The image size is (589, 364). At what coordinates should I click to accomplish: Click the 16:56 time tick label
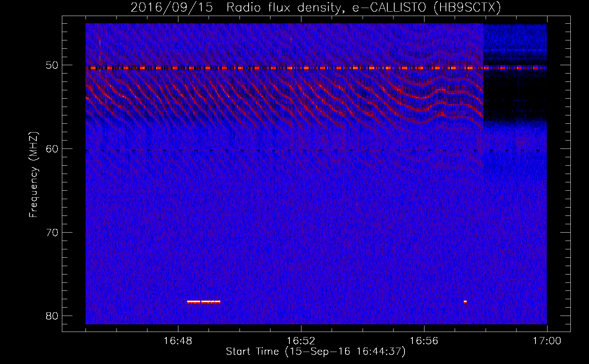pyautogui.click(x=424, y=341)
